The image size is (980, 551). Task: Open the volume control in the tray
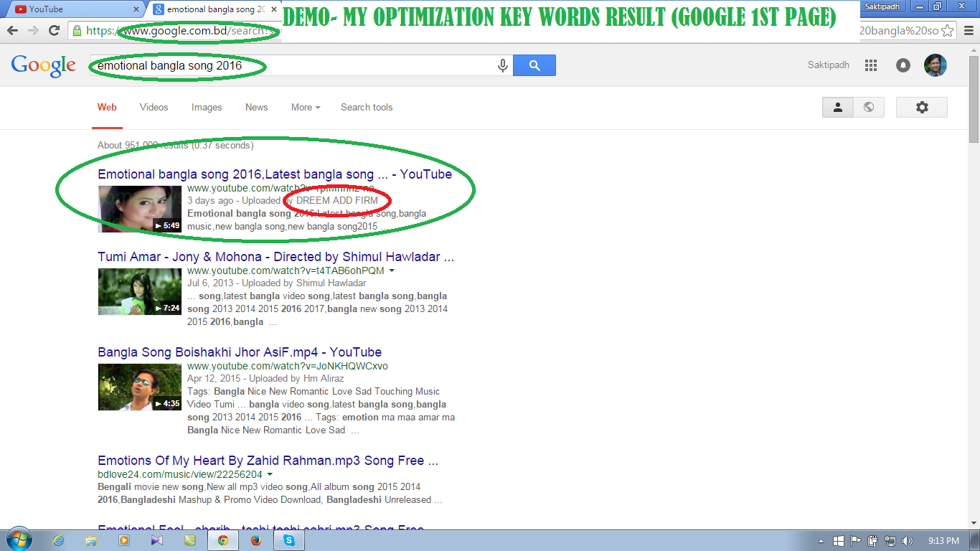coord(908,541)
